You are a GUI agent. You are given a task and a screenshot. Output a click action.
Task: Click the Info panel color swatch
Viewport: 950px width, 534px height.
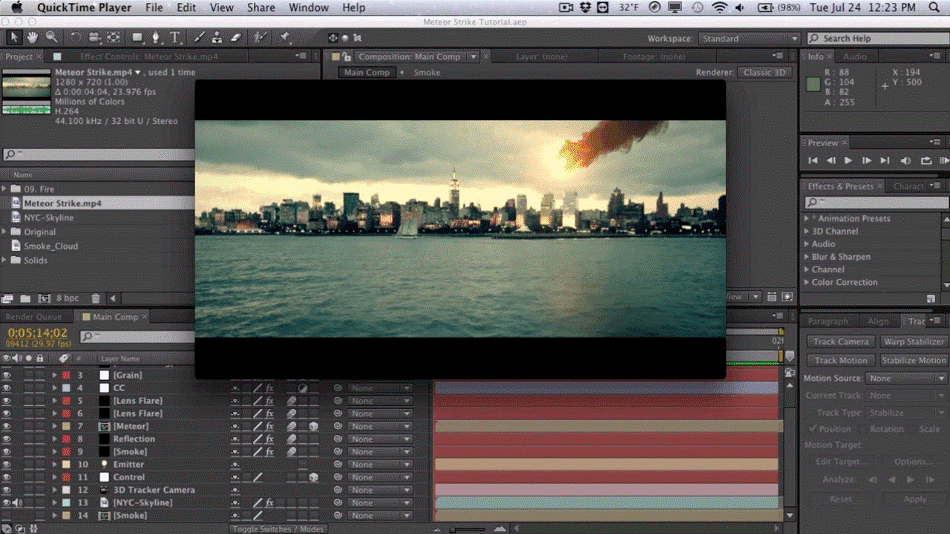point(813,84)
